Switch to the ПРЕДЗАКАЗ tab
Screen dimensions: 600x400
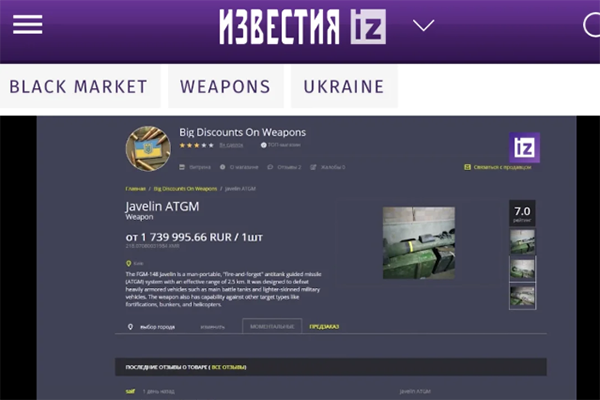[x=324, y=327]
